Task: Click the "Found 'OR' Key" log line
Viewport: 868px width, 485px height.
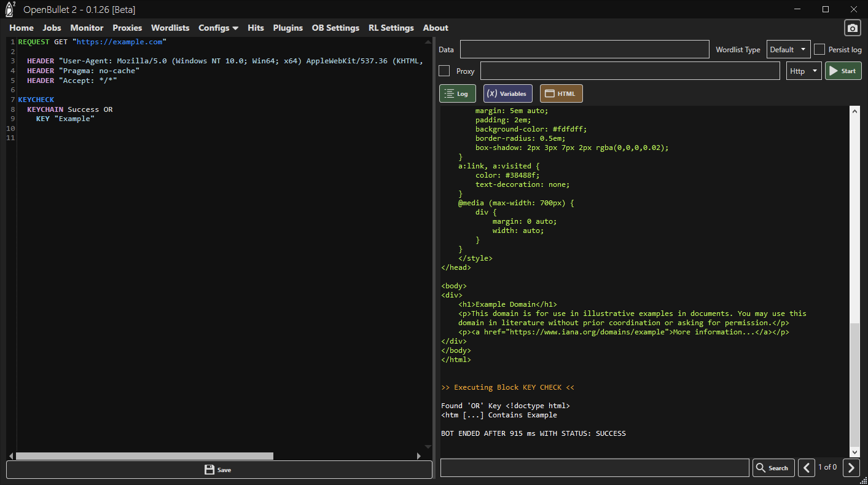Action: (506, 406)
